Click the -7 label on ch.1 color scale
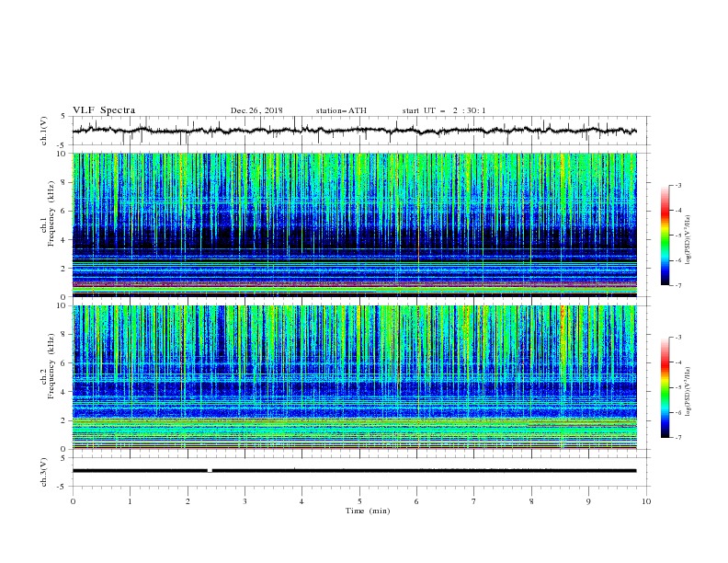Screen dimensions: 728x563 pos(677,285)
